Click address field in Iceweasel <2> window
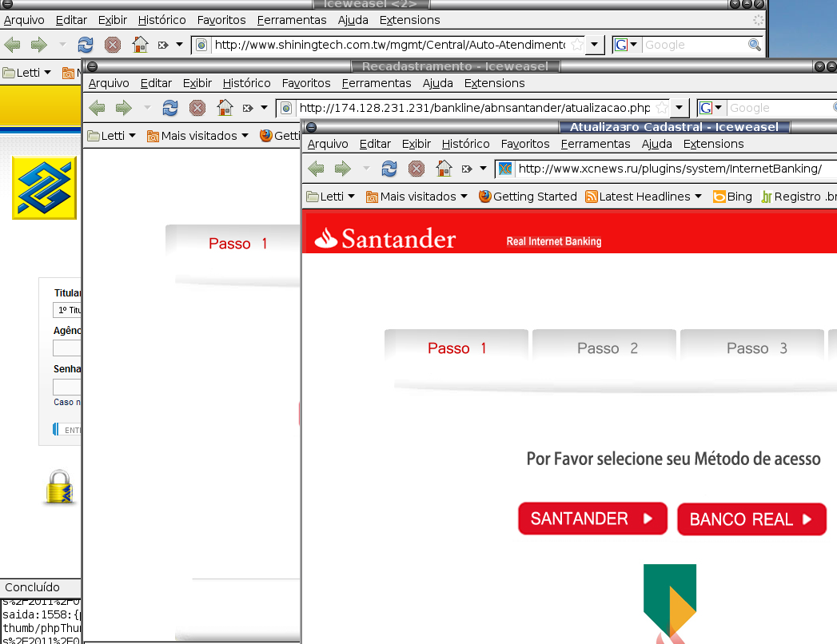This screenshot has height=644, width=837. pyautogui.click(x=389, y=45)
